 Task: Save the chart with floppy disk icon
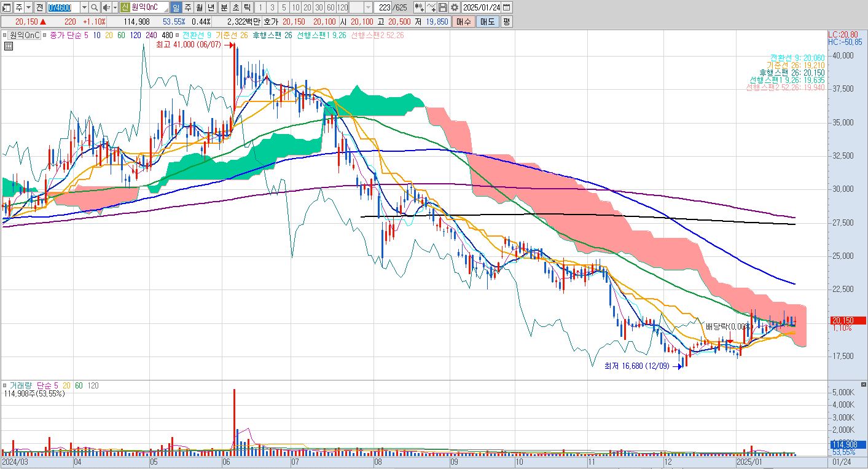442,7
